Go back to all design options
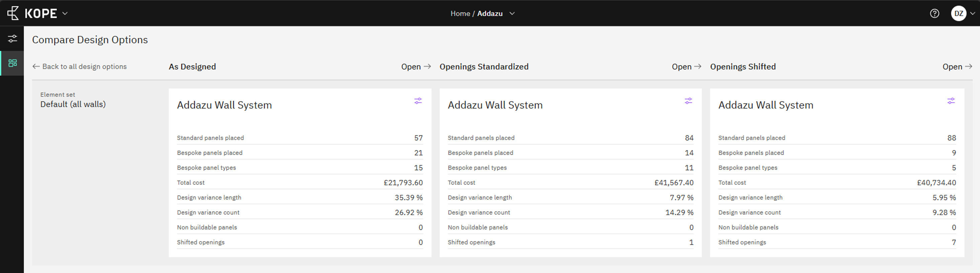The width and height of the screenshot is (980, 273). pos(80,67)
